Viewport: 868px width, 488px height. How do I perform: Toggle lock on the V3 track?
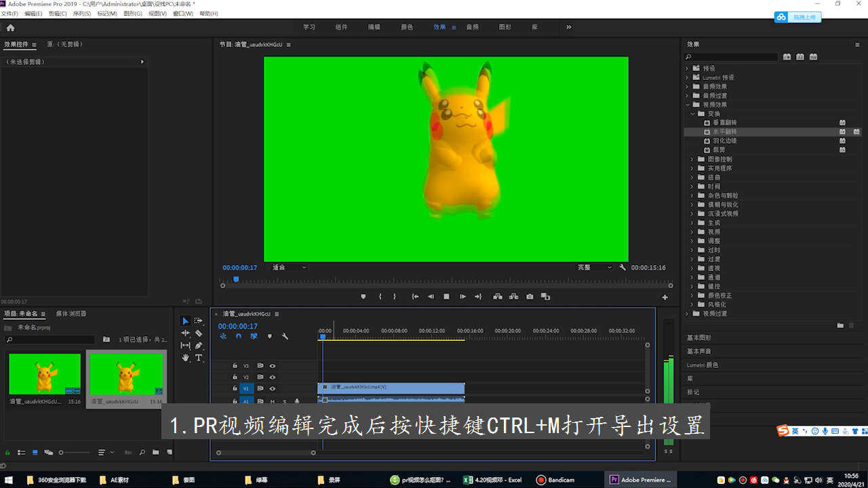[x=235, y=365]
